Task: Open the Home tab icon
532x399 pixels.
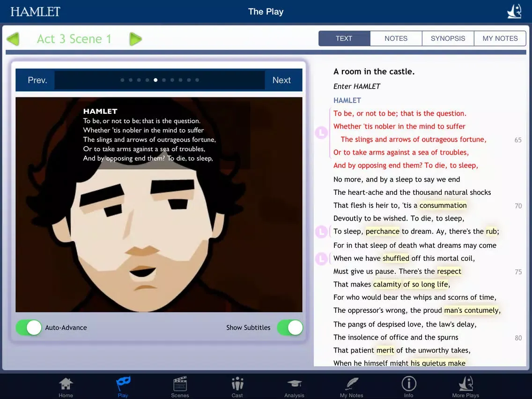Action: [66, 387]
